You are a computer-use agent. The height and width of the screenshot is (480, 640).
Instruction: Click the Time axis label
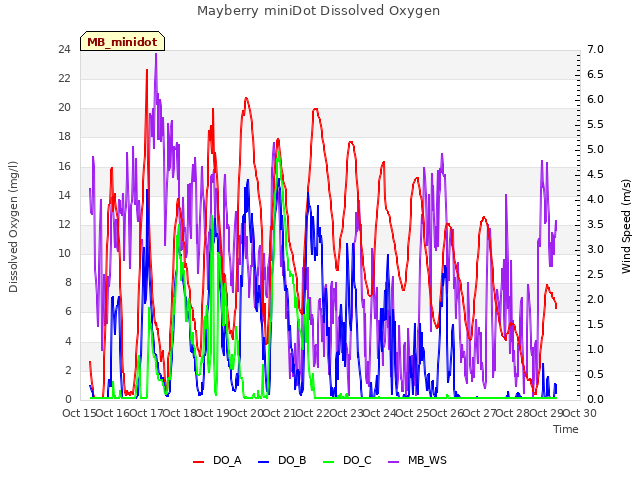tap(566, 429)
